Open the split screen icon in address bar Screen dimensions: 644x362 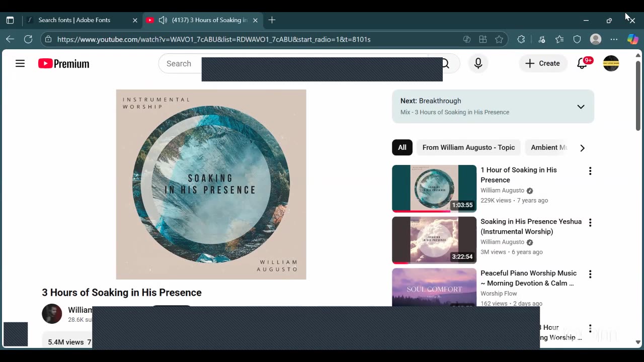[x=467, y=39]
